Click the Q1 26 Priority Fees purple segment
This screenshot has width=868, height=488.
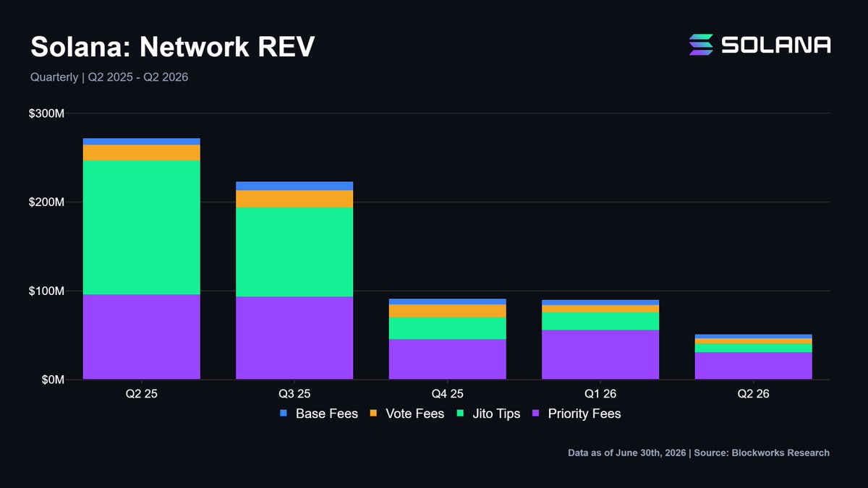[x=600, y=354]
